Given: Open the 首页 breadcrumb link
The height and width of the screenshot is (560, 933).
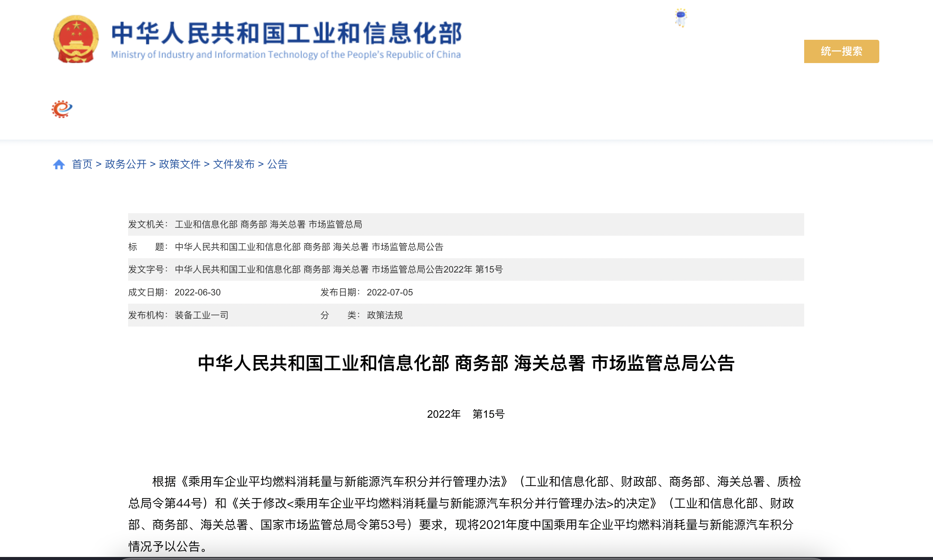Looking at the screenshot, I should click(x=82, y=164).
